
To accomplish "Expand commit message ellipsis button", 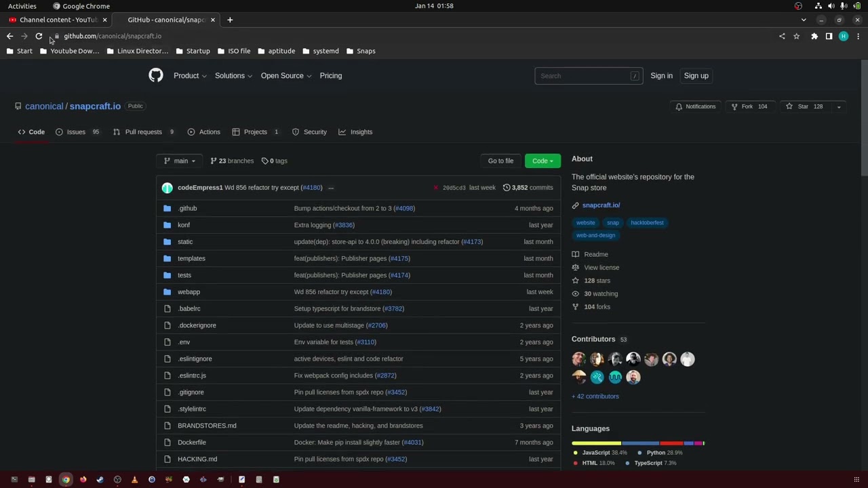I will [331, 188].
